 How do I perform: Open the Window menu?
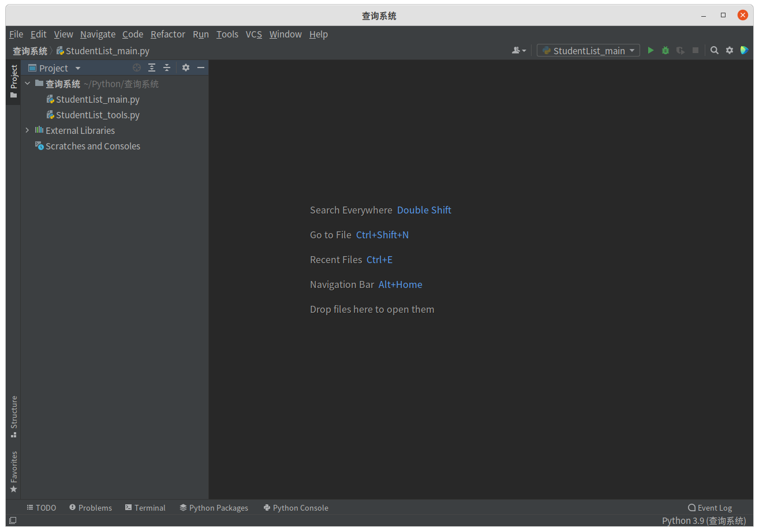tap(286, 34)
